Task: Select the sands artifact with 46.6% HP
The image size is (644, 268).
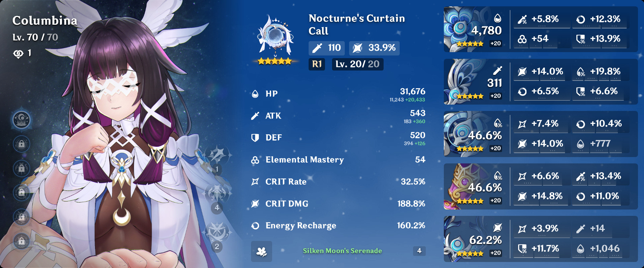Action: point(473,134)
